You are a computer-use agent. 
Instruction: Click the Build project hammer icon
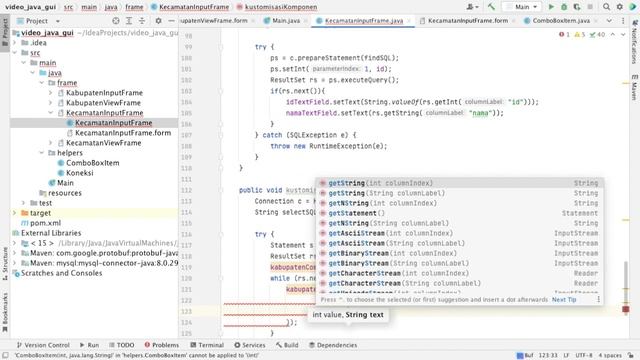coord(491,7)
